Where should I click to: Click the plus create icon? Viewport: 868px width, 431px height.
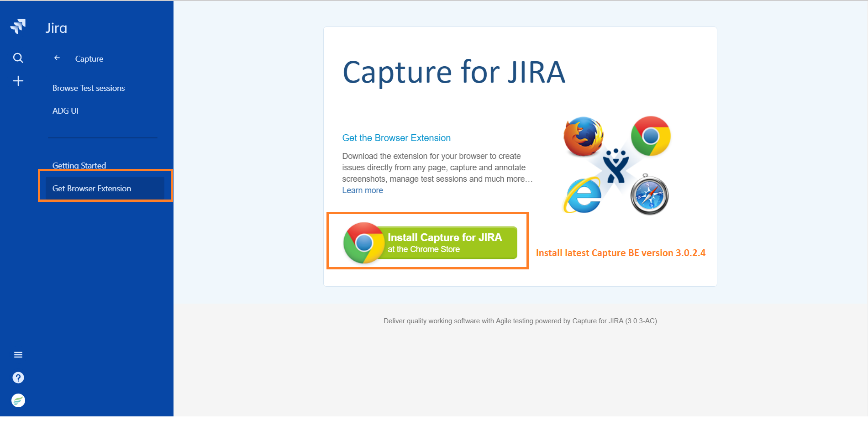point(18,81)
